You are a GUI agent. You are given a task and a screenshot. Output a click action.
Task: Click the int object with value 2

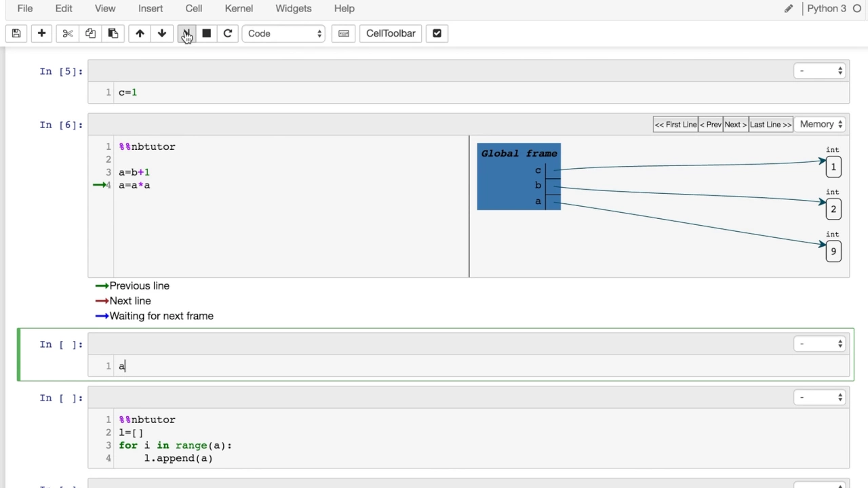click(x=833, y=209)
